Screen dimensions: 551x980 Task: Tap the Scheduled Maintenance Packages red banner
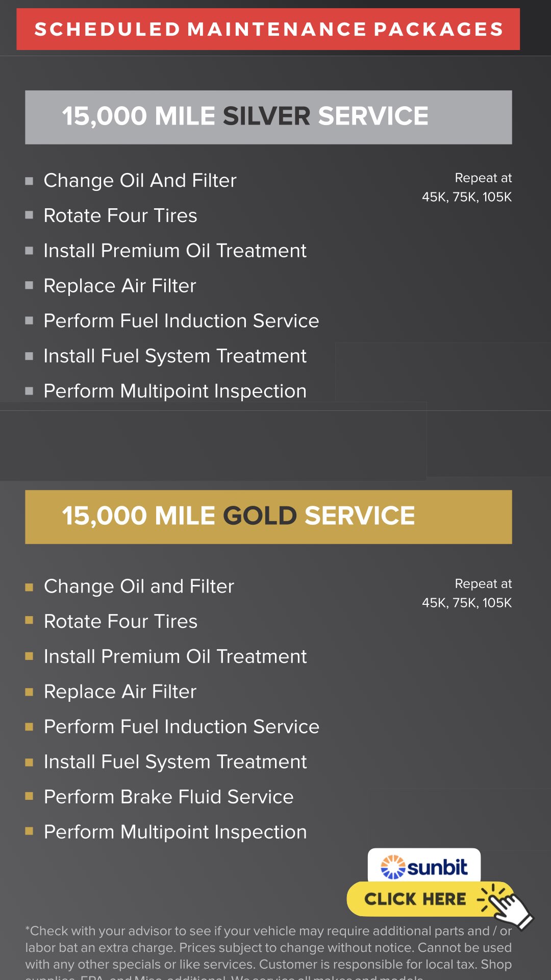point(268,29)
